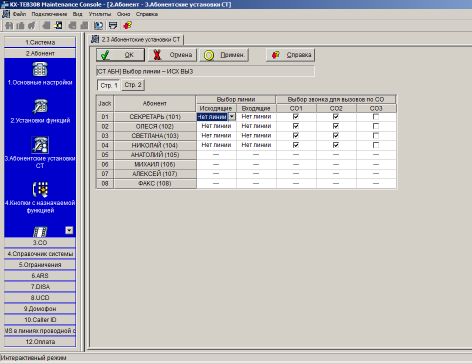Open Исходящие dropdown arrow for СЕКРЕТАРЬ (101)
The width and height of the screenshot is (472, 364).
click(x=232, y=117)
